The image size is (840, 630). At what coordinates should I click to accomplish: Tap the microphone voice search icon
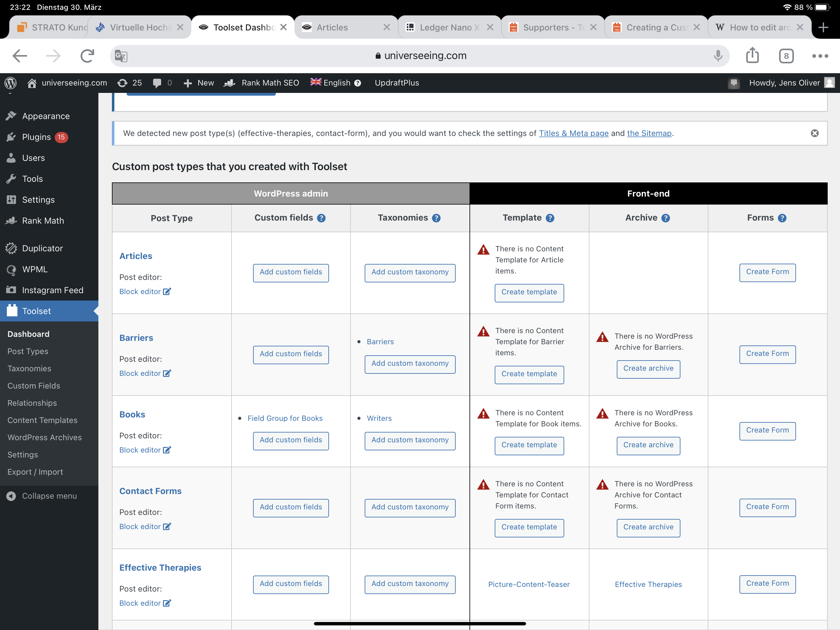[x=718, y=56]
